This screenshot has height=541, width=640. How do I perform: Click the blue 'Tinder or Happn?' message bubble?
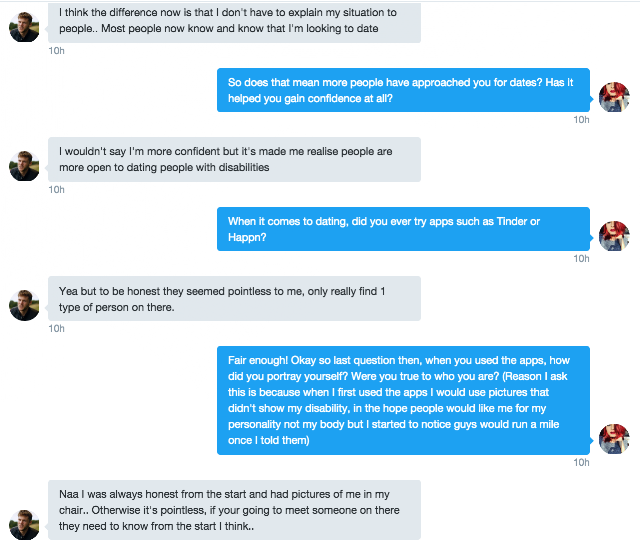(403, 229)
